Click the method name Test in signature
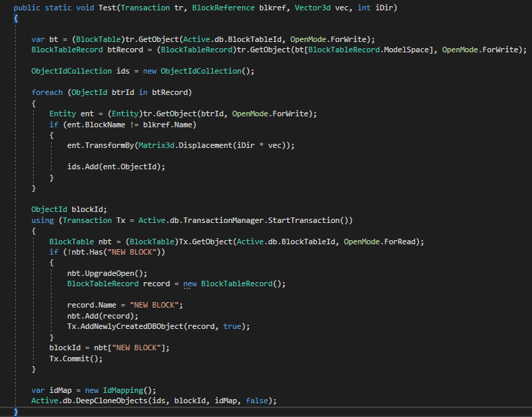The width and height of the screenshot is (532, 417). coord(107,8)
